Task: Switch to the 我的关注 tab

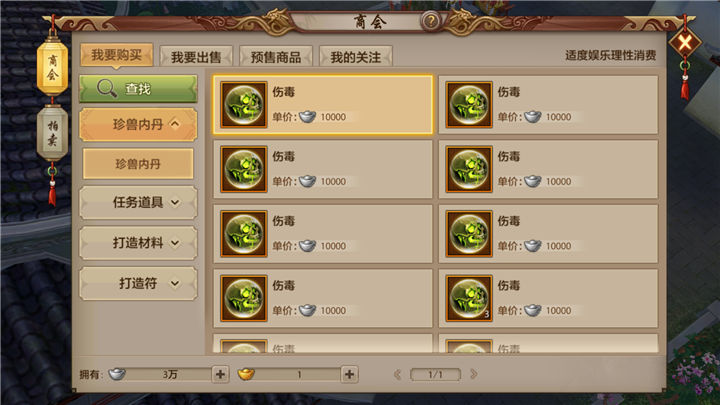Action: [356, 56]
